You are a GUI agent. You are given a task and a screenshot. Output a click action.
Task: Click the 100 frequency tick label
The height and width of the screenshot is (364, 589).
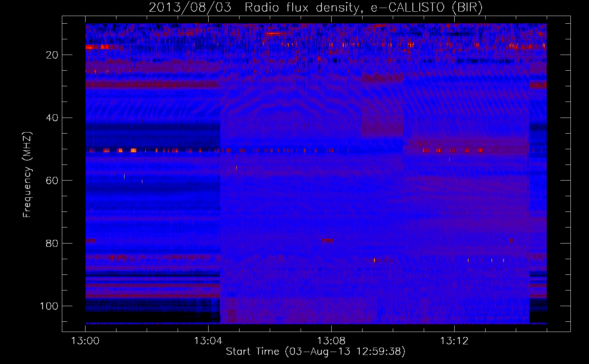point(49,306)
